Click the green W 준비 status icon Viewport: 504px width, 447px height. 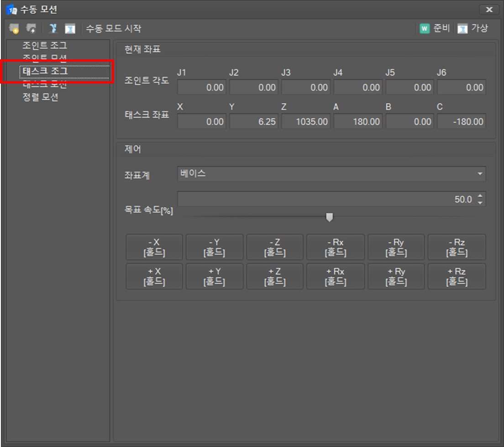(425, 29)
